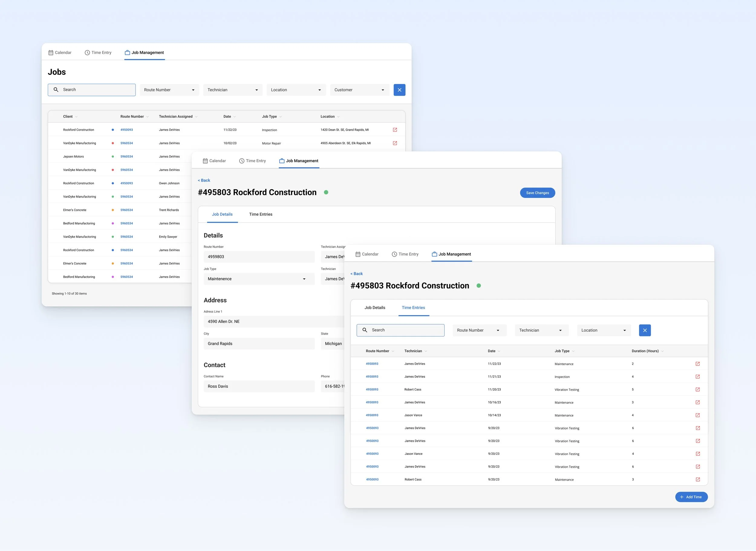Image resolution: width=756 pixels, height=551 pixels.
Task: Open the Time Entry tab in Jobs window
Action: 98,53
